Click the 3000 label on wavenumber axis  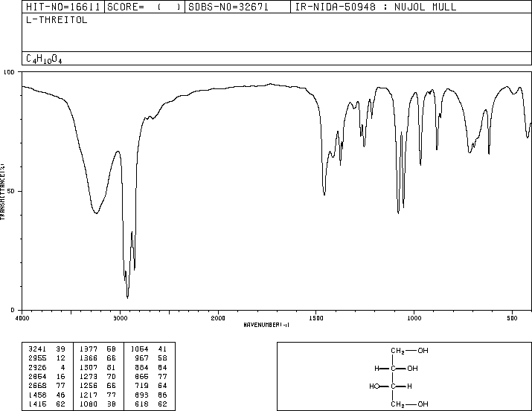[x=120, y=318]
